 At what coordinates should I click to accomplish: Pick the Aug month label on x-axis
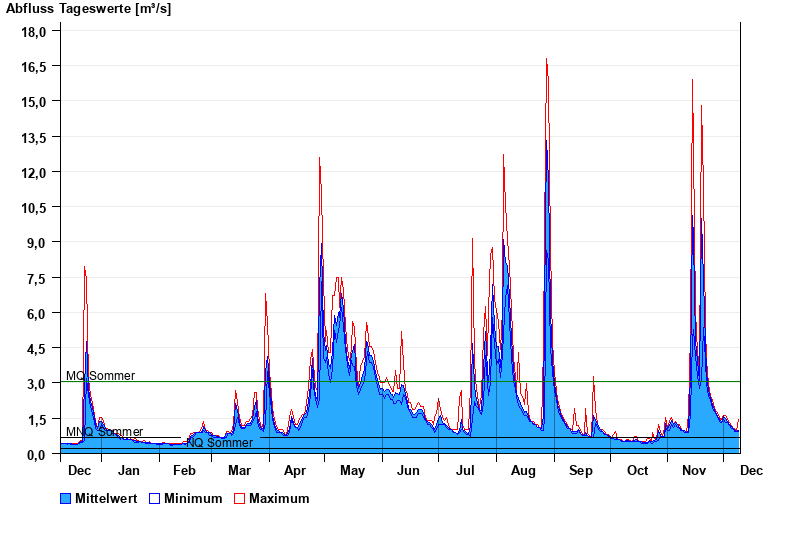point(523,470)
